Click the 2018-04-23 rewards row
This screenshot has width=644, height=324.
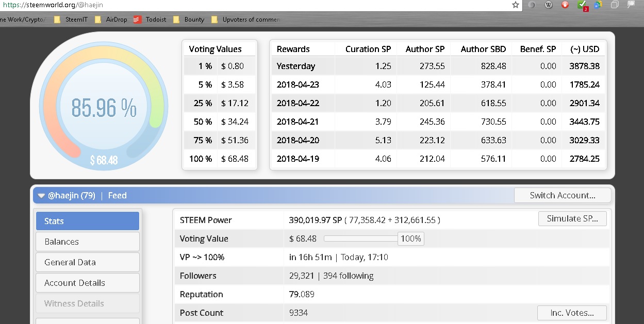click(438, 84)
